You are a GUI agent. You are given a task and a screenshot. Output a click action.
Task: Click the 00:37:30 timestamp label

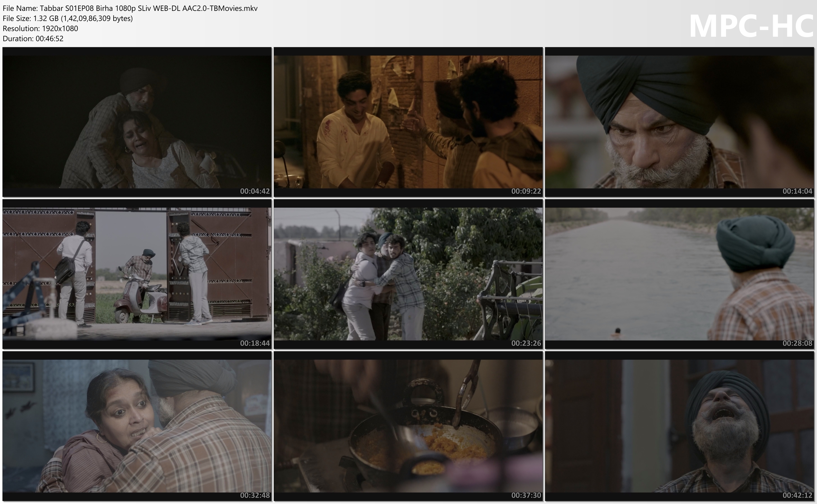pos(526,495)
